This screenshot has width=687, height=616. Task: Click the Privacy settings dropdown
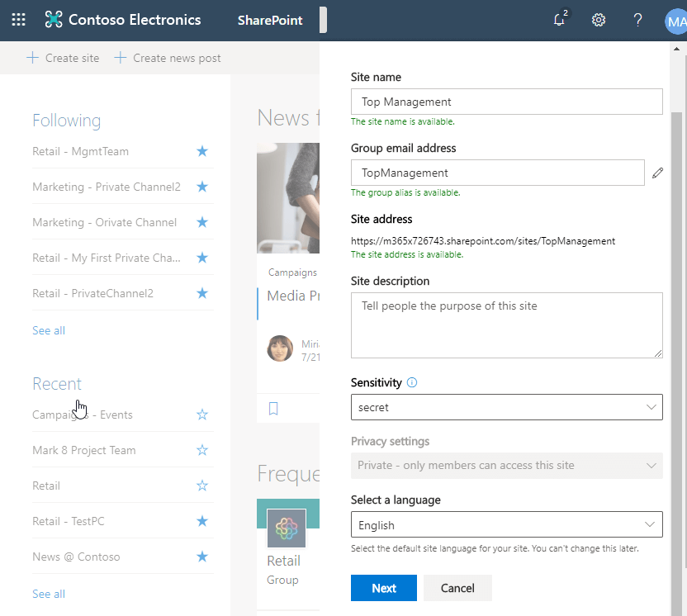[506, 465]
